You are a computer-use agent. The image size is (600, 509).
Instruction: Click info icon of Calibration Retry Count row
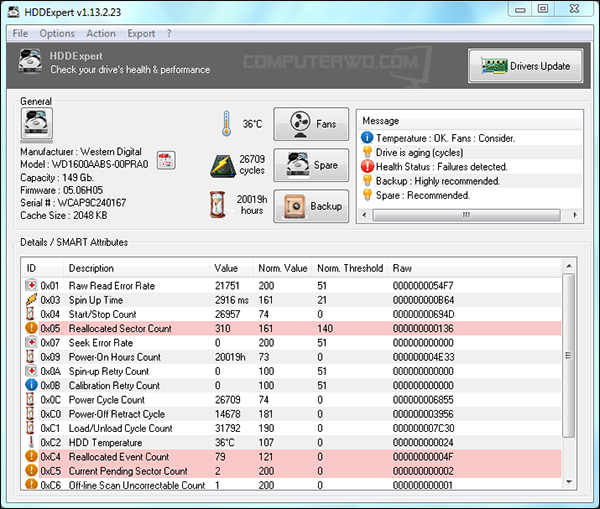coord(31,385)
